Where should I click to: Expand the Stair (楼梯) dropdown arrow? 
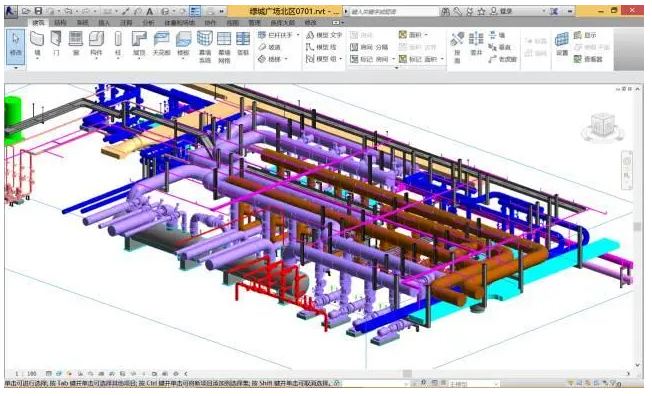click(x=285, y=59)
